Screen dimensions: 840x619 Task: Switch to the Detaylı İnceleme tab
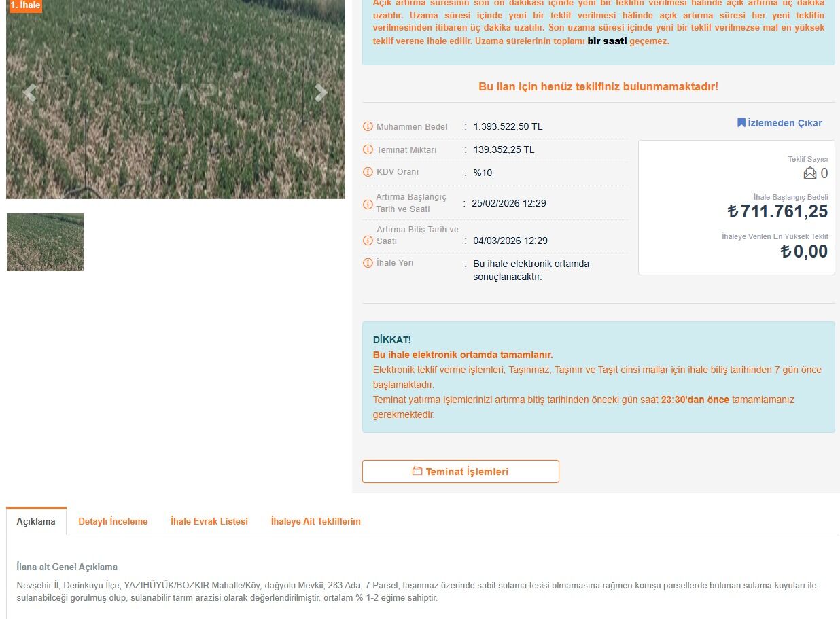click(113, 521)
